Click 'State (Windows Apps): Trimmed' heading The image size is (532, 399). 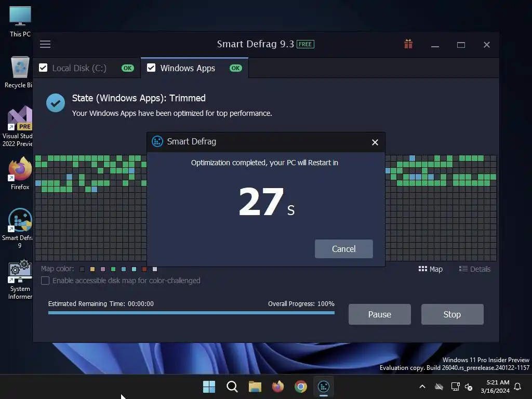139,98
